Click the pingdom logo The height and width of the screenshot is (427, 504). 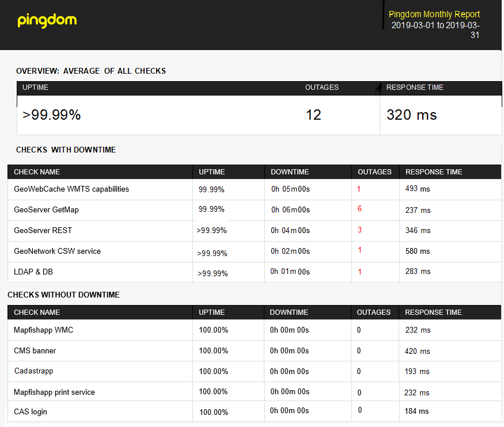click(x=47, y=21)
